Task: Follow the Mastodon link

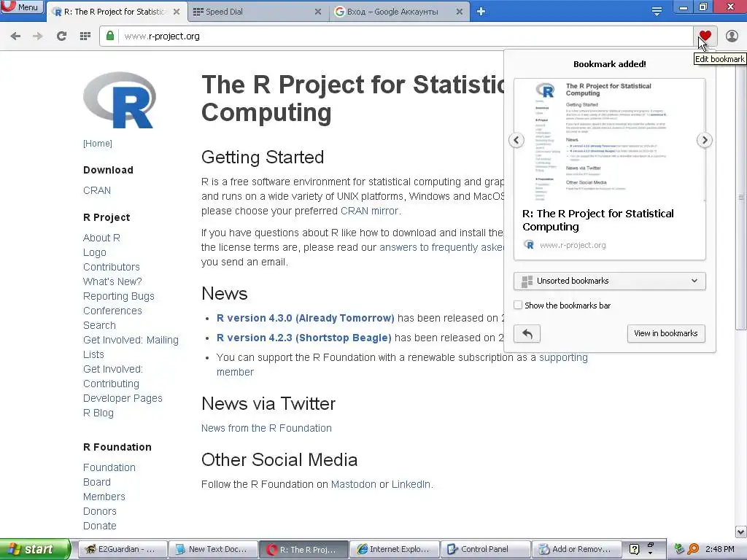Action: coord(354,484)
